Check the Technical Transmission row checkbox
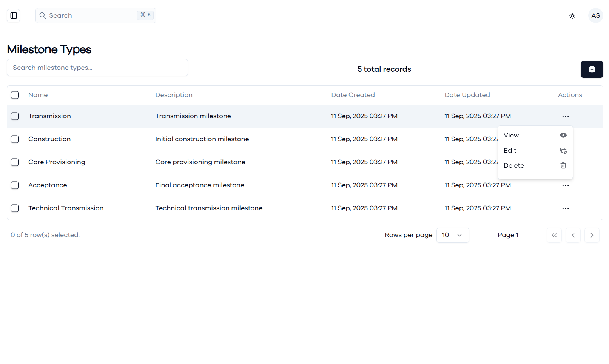This screenshot has height=364, width=609. click(15, 208)
